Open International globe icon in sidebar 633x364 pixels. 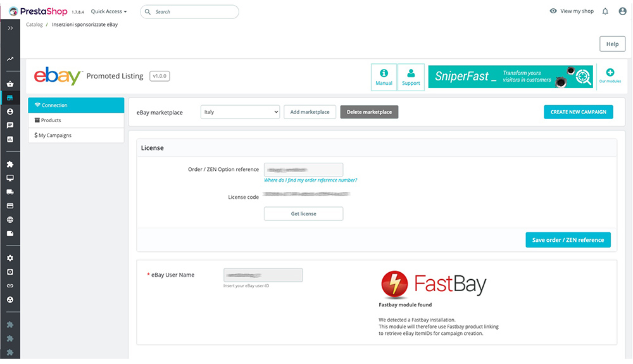10,220
